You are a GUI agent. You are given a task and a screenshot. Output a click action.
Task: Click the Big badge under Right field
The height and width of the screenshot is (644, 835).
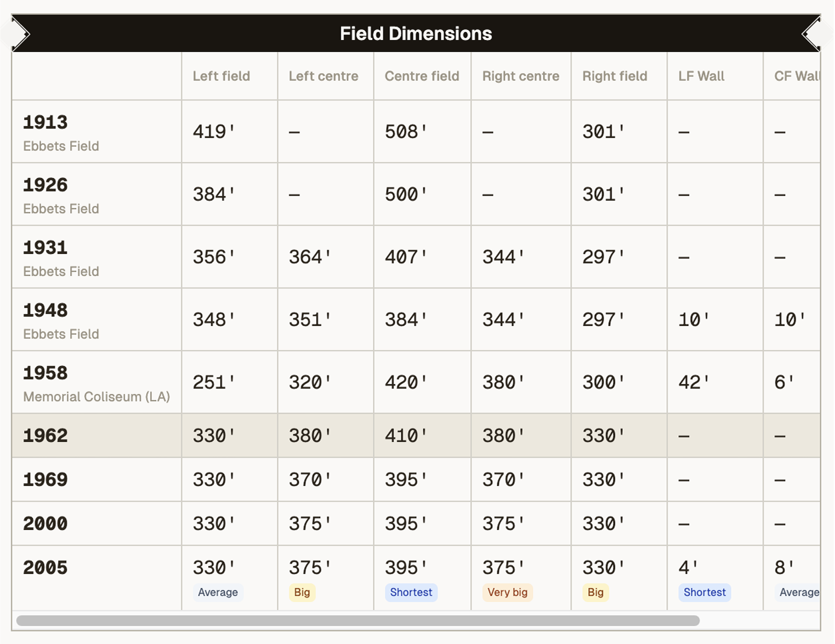click(x=595, y=592)
